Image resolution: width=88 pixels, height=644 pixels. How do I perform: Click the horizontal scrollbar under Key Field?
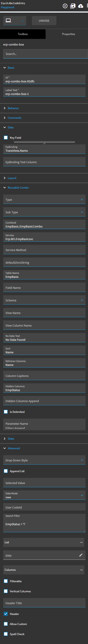[44, 142]
